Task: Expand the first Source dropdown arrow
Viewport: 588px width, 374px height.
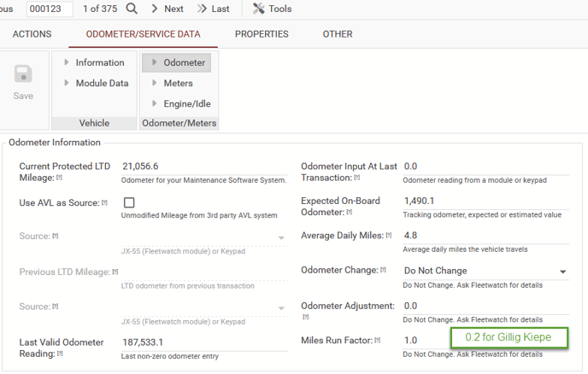Action: click(x=281, y=237)
